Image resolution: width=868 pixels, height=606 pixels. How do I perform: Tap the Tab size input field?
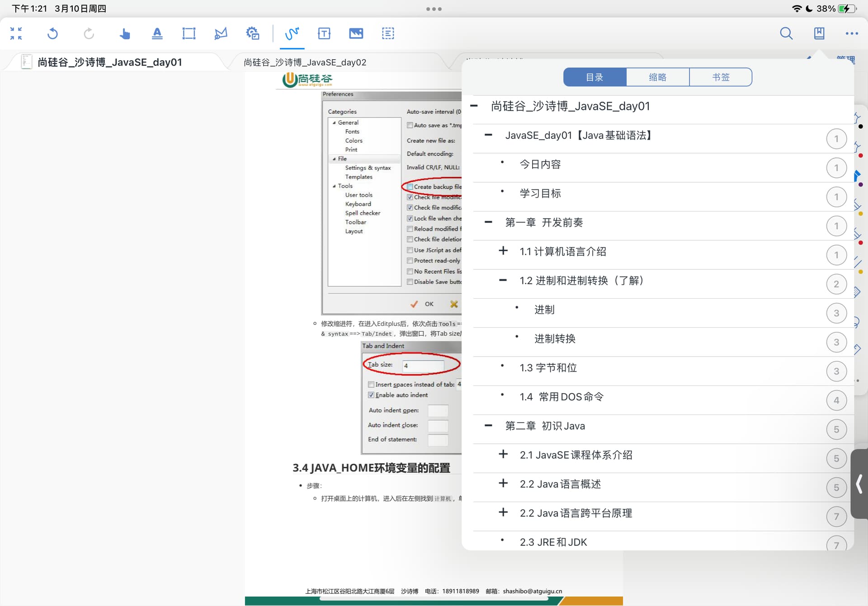(424, 366)
